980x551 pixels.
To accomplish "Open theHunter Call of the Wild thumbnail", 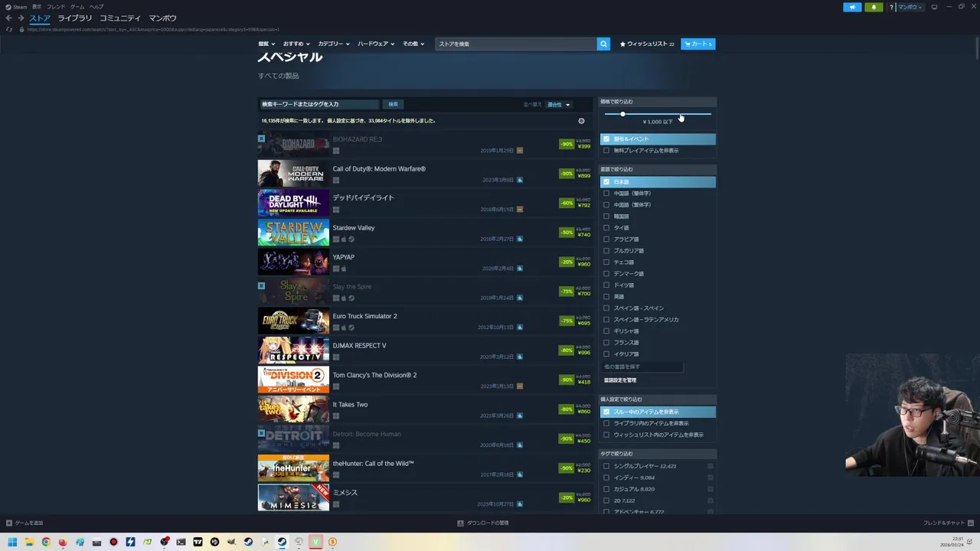I will coord(293,469).
